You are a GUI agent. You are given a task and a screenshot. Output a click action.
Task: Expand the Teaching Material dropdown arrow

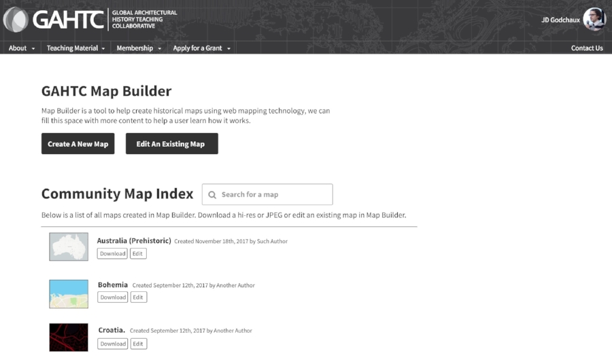click(x=103, y=49)
